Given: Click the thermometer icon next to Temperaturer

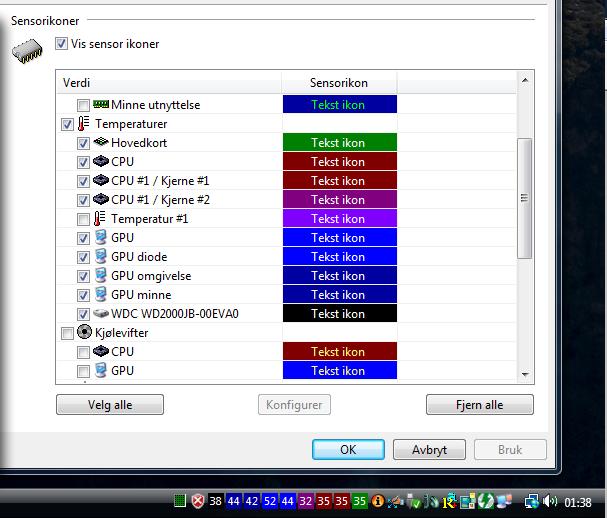Looking at the screenshot, I should (83, 123).
